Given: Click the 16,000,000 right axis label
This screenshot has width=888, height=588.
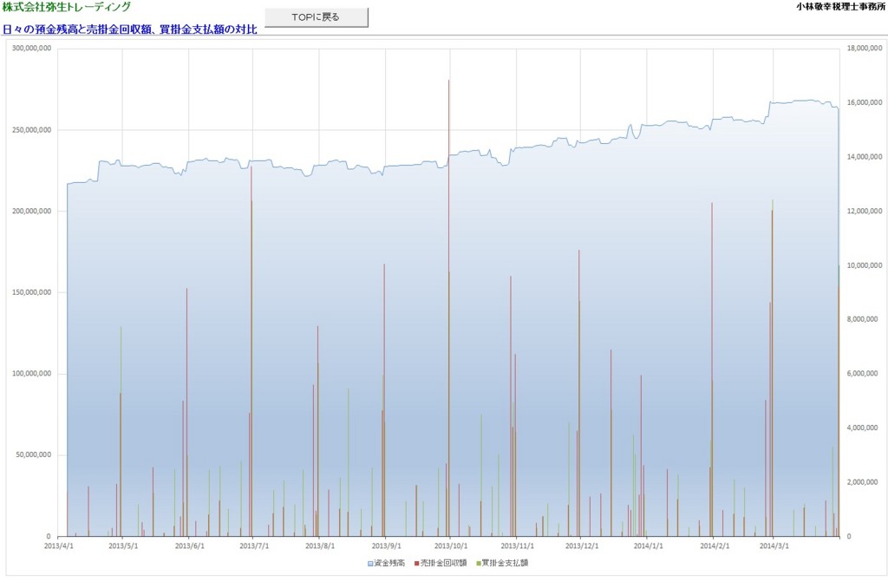Looking at the screenshot, I should (865, 102).
